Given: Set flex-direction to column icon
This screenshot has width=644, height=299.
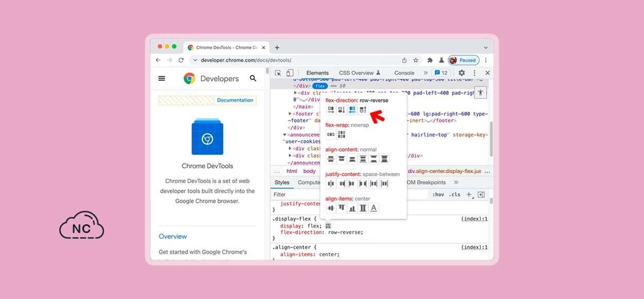Looking at the screenshot, I should pyautogui.click(x=341, y=109).
